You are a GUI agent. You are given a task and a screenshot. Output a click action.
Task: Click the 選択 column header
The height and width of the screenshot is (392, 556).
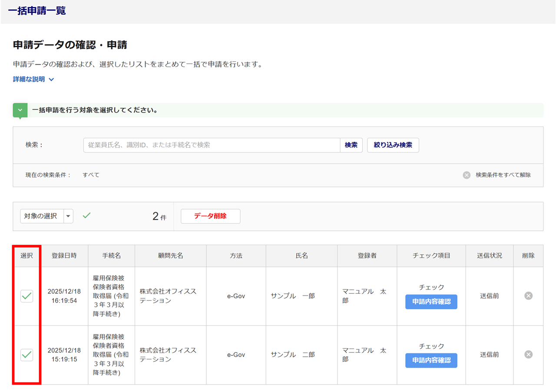(27, 256)
